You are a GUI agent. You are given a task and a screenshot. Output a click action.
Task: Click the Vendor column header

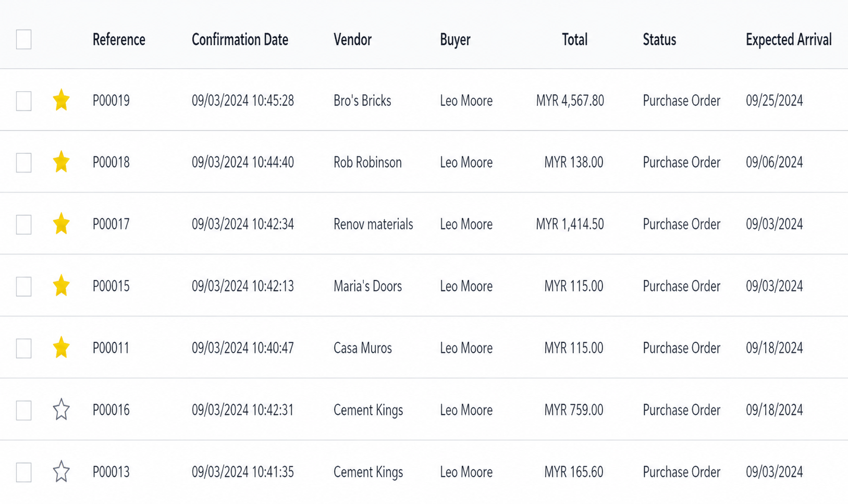point(352,40)
